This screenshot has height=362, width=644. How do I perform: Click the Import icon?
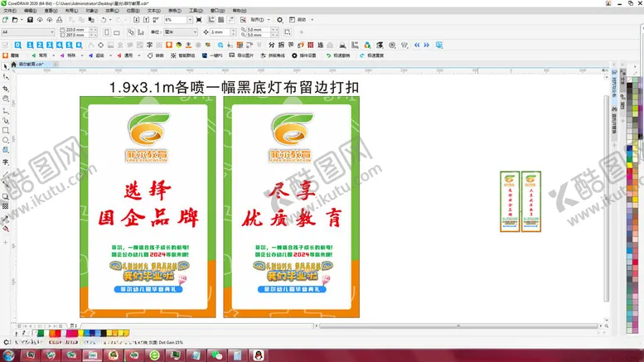(x=137, y=19)
